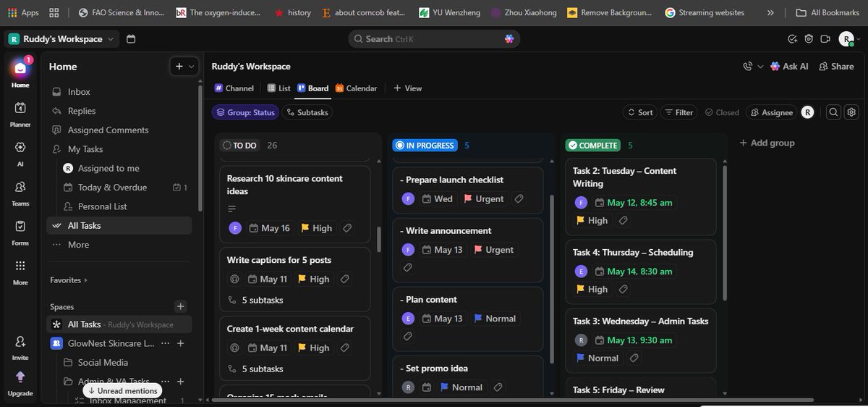The height and width of the screenshot is (407, 868).
Task: Open the Group: Status dropdown
Action: (x=244, y=112)
